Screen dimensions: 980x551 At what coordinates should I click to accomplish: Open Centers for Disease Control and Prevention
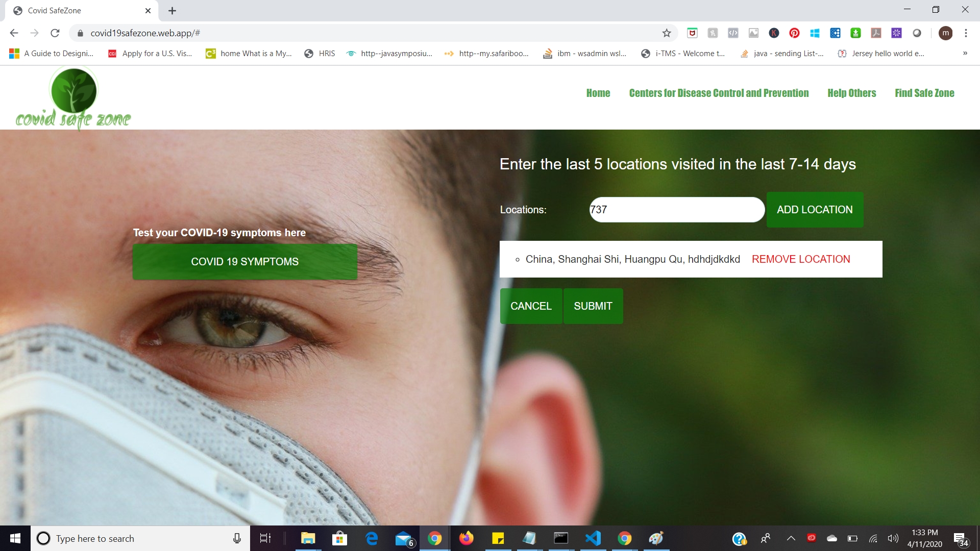(719, 93)
